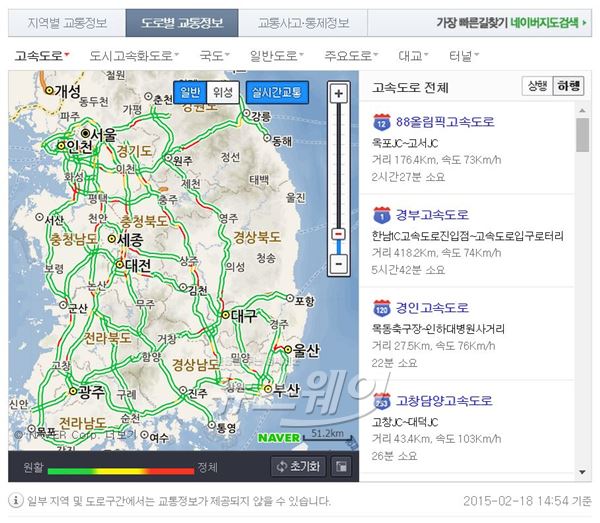Open the 지역별 교통정보 tab
The height and width of the screenshot is (523, 600).
point(67,23)
